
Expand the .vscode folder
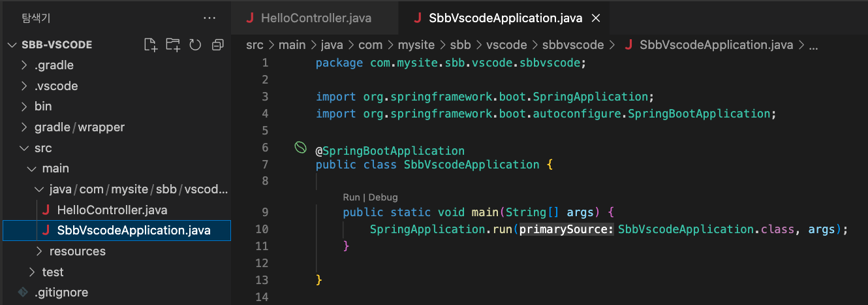pyautogui.click(x=24, y=86)
